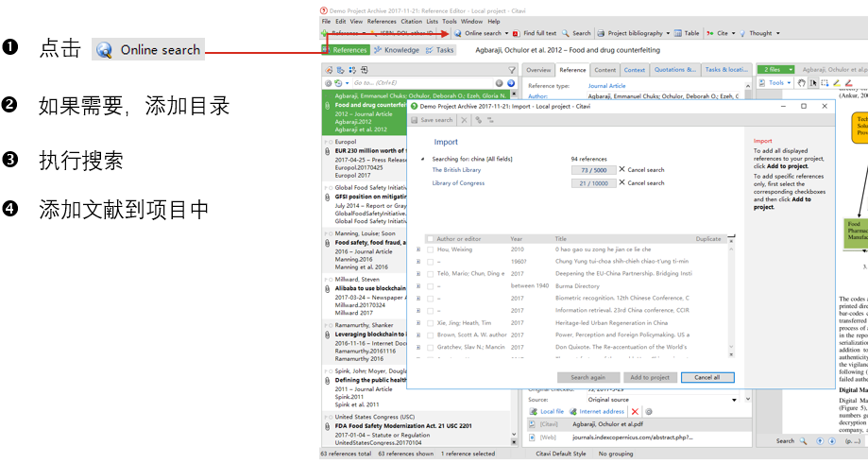Click the delete X icon in Import toolbar
The width and height of the screenshot is (868, 464).
[464, 120]
